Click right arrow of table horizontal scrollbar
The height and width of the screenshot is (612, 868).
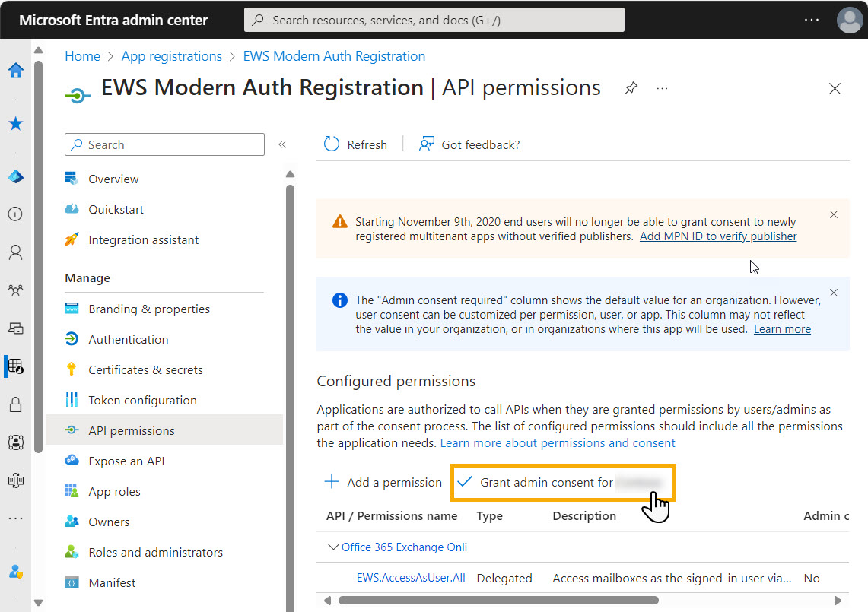click(x=838, y=601)
